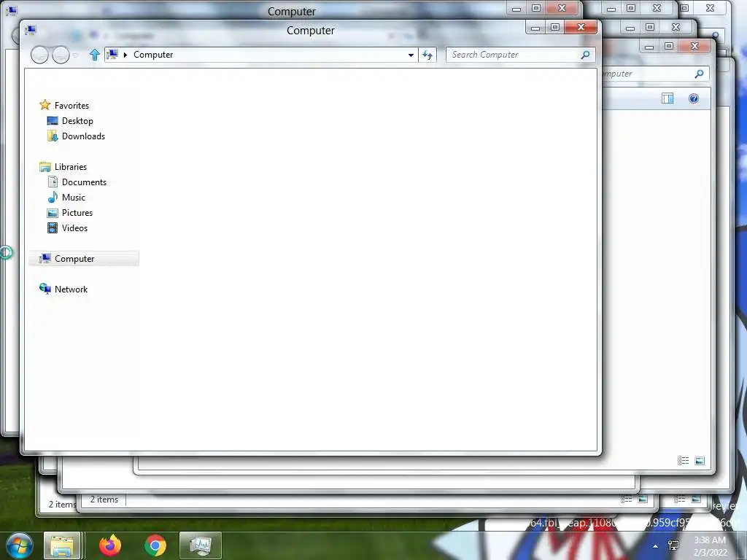Open Pictures library
Image resolution: width=747 pixels, height=560 pixels.
77,212
